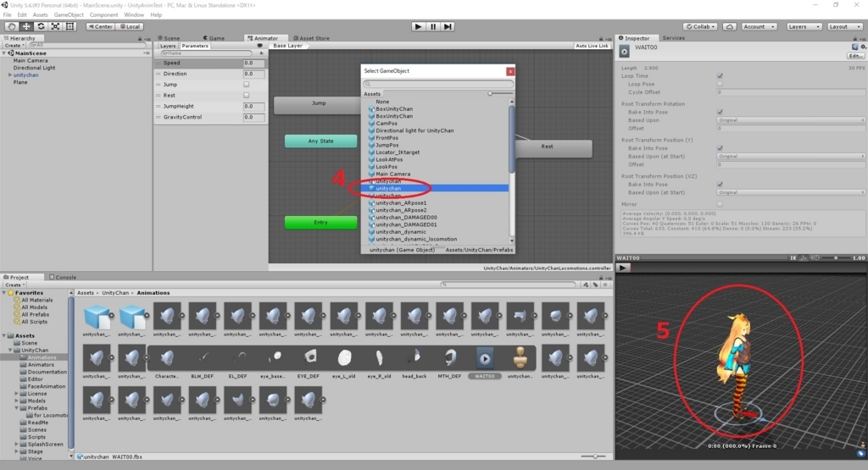Expand the Models folder
Screen dimensions: 868x470
point(17,401)
